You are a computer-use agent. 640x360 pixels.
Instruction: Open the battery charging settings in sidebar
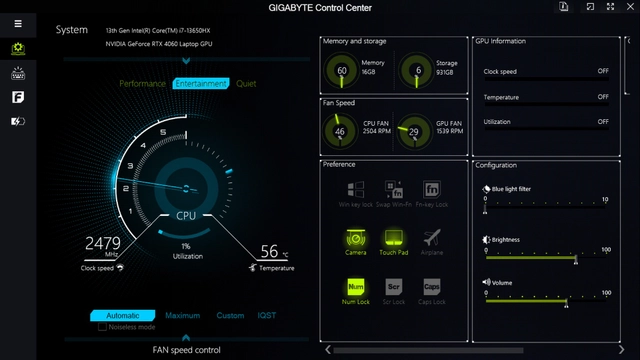18,121
